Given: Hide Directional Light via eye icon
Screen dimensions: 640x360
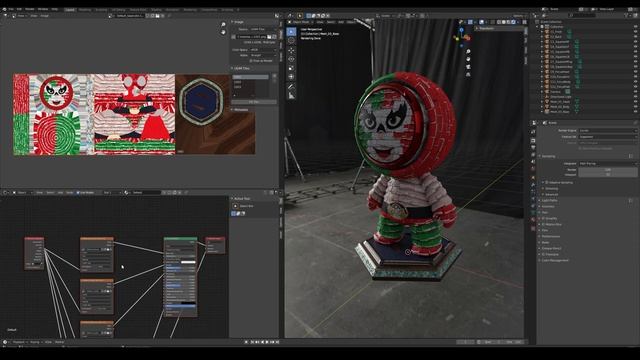Looking at the screenshot, I should pyautogui.click(x=635, y=97).
